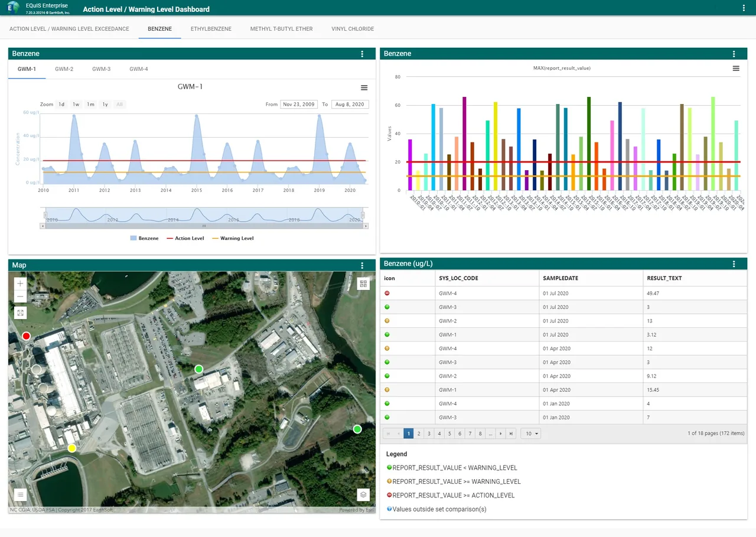This screenshot has height=537, width=756.
Task: Open the Benzene bar chart widget options menu
Action: point(734,54)
